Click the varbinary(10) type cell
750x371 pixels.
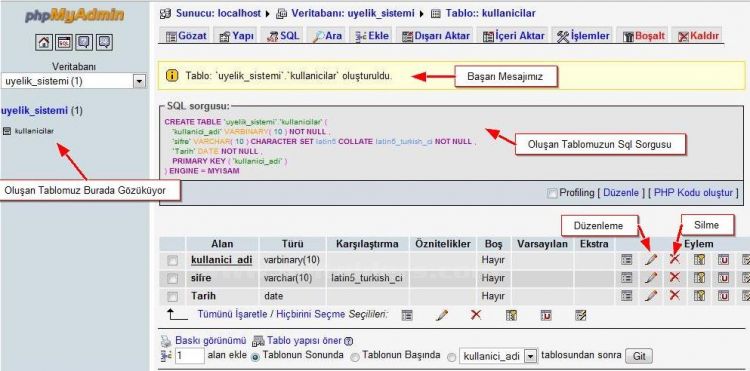[x=292, y=260]
